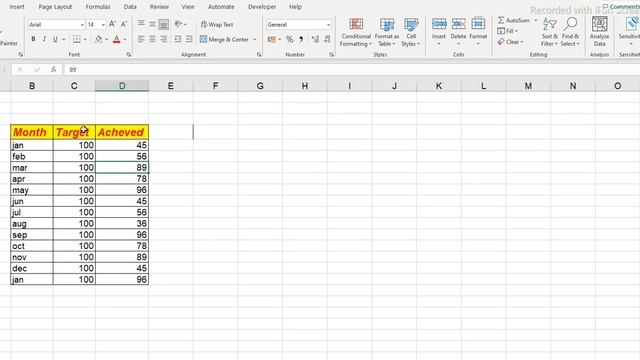Select the Achieved header cell
Screen dimensions: 640x360
122,132
